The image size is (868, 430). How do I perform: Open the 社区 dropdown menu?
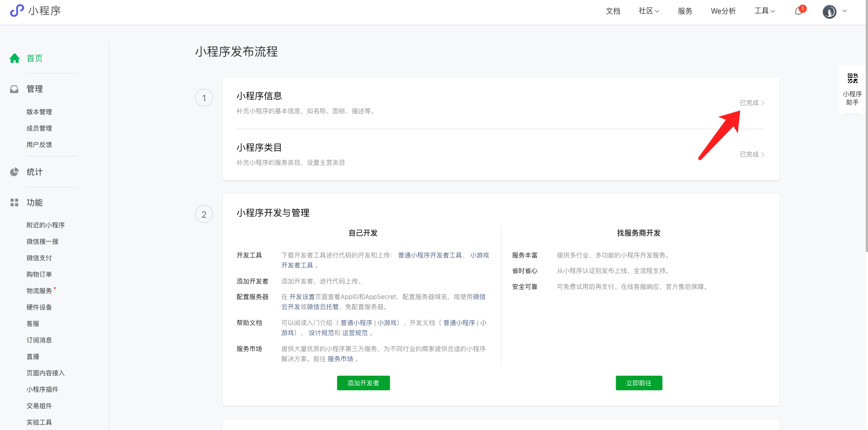pos(649,11)
